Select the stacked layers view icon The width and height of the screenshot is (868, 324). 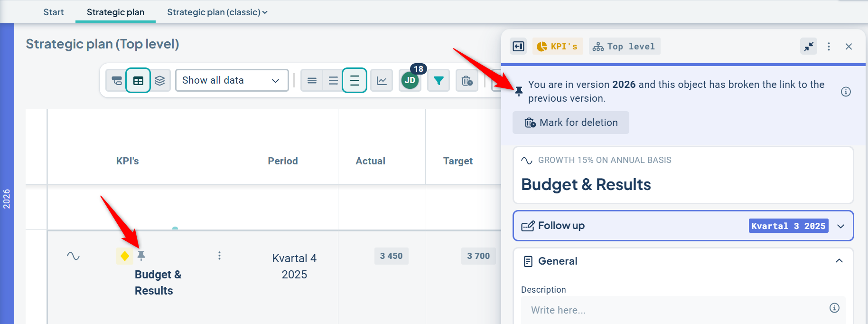[160, 81]
